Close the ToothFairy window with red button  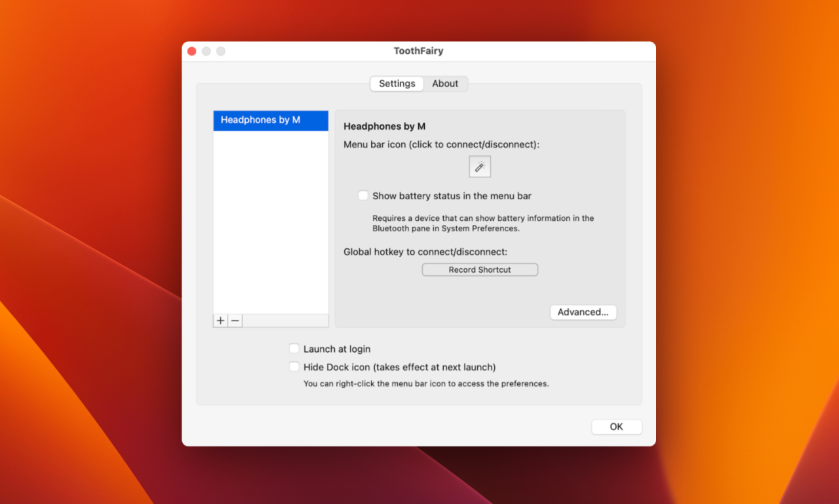pos(192,51)
